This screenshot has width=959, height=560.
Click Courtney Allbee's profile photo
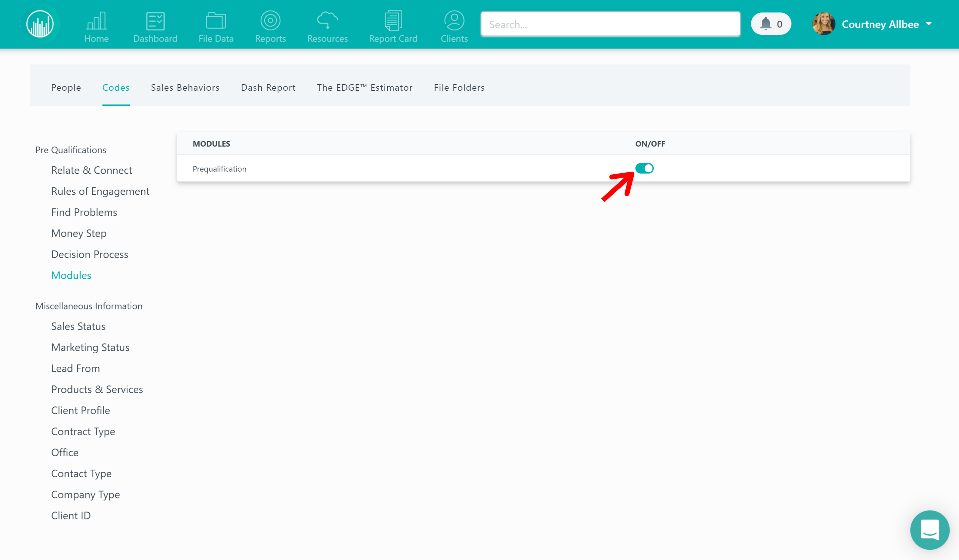pos(824,24)
